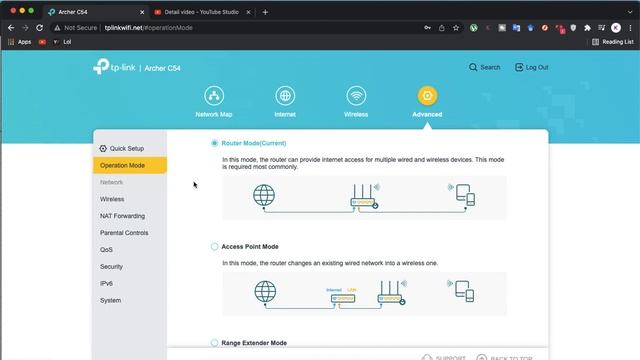Open Security in sidebar

point(111,267)
